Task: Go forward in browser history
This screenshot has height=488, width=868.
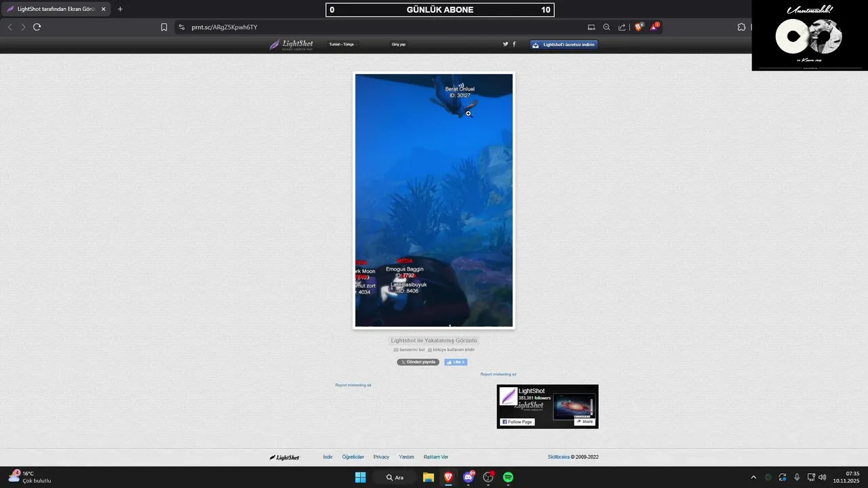Action: tap(23, 27)
